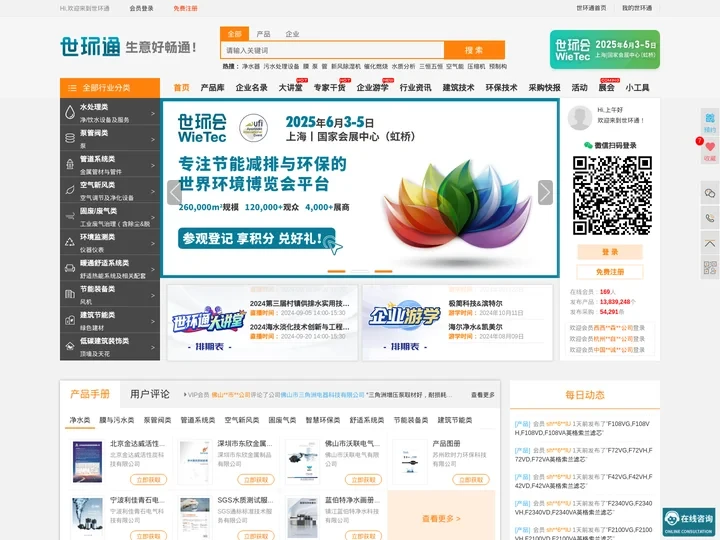The width and height of the screenshot is (720, 540).
Task: Click the hot search term 净水器
Action: tap(251, 67)
